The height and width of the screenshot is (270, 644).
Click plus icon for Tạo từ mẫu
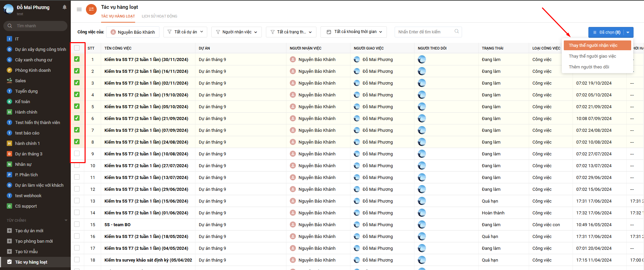tap(9, 251)
